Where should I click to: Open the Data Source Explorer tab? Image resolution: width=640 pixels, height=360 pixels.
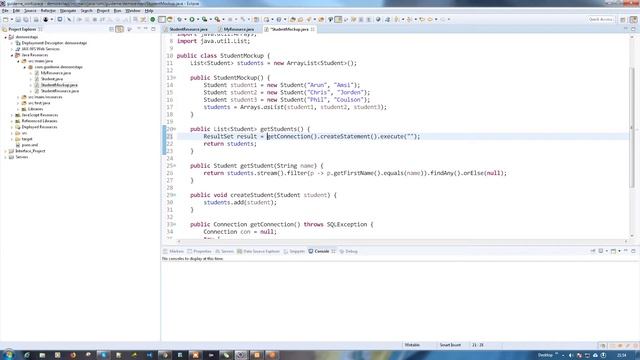point(258,251)
